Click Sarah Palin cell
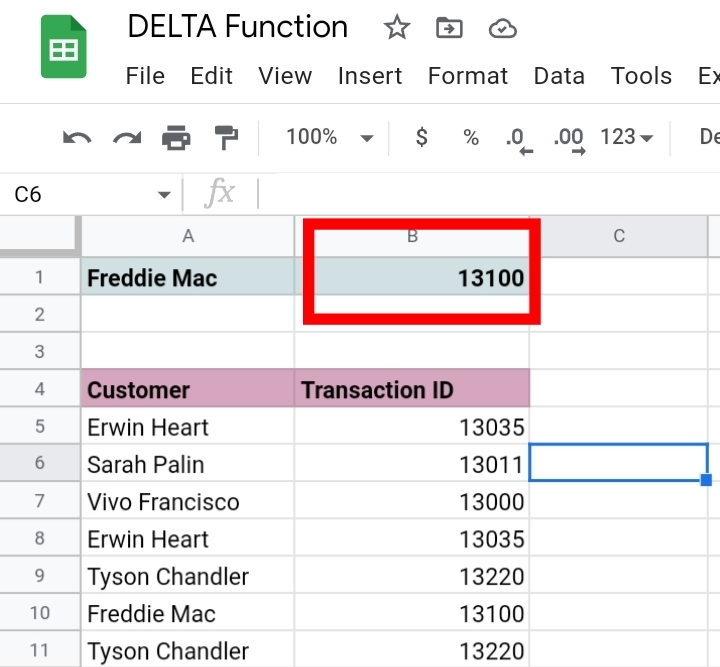This screenshot has height=667, width=720. click(x=188, y=463)
